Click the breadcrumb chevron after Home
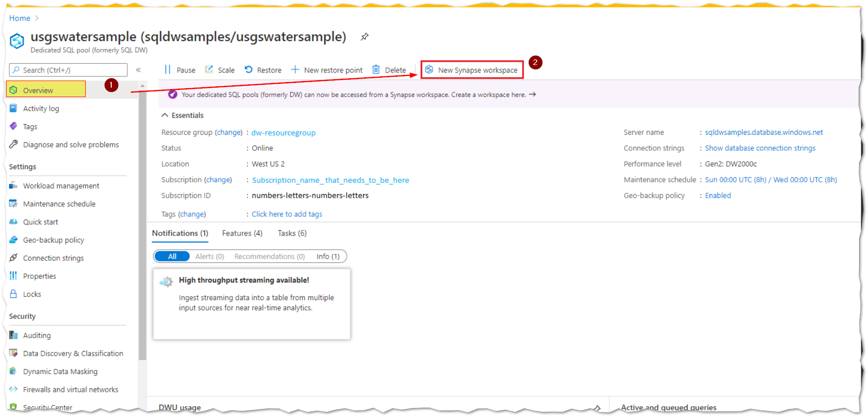 pyautogui.click(x=37, y=18)
